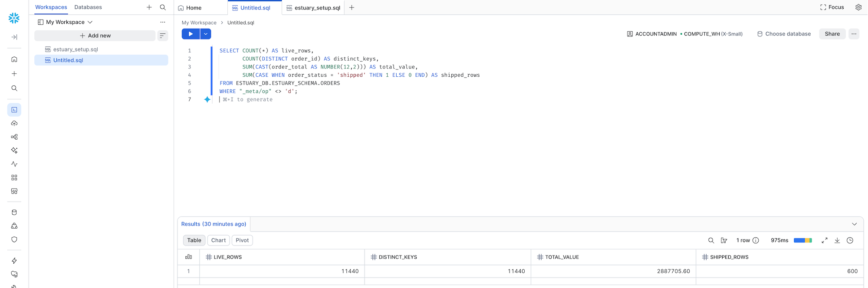Image resolution: width=868 pixels, height=288 pixels.
Task: Expand results to full screen
Action: coord(824,240)
